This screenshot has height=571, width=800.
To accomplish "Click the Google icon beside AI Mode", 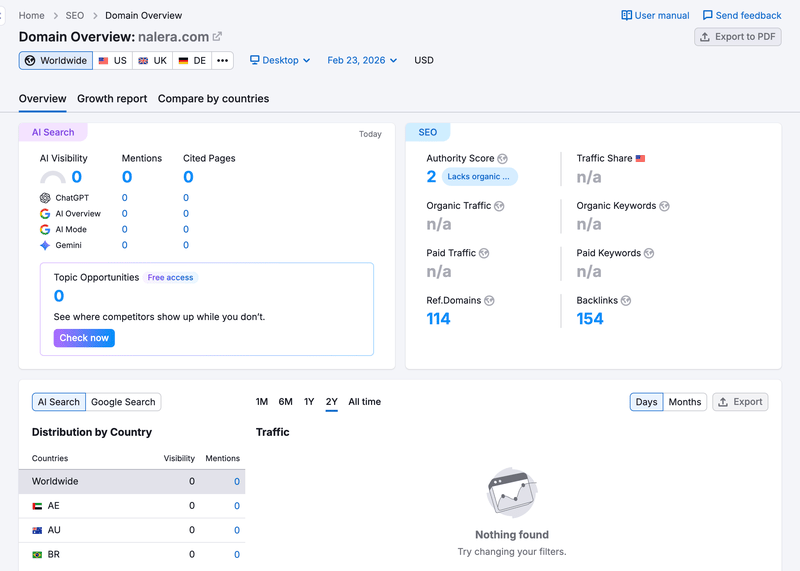I will (x=45, y=229).
